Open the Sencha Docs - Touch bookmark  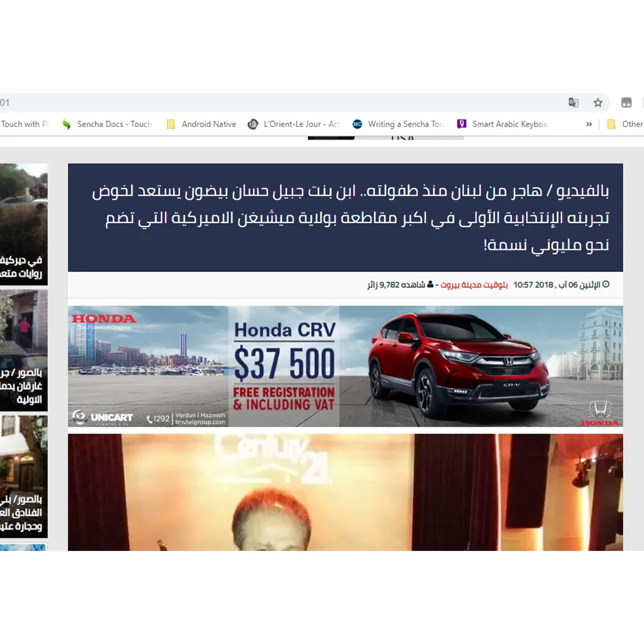(107, 124)
